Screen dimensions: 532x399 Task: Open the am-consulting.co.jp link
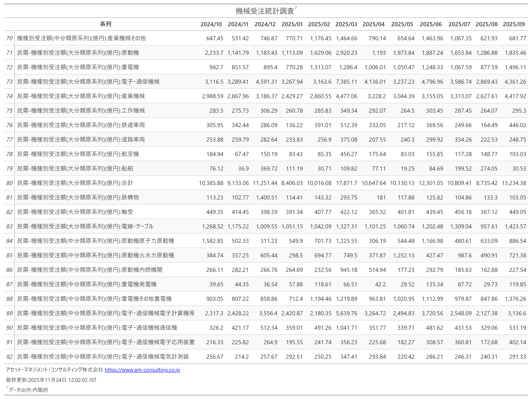pos(142,370)
